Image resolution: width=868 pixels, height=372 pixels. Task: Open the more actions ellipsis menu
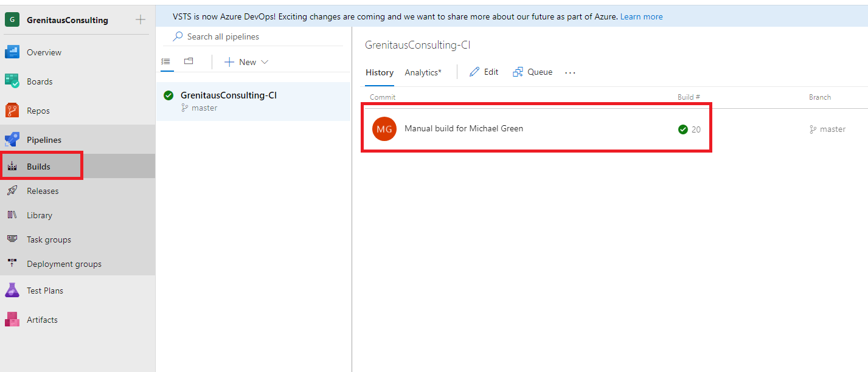pyautogui.click(x=570, y=72)
